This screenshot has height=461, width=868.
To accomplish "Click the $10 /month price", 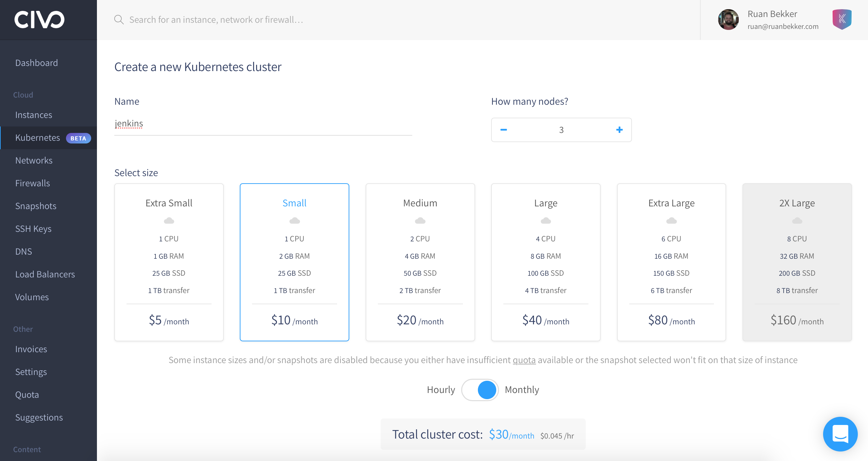I will (x=295, y=320).
